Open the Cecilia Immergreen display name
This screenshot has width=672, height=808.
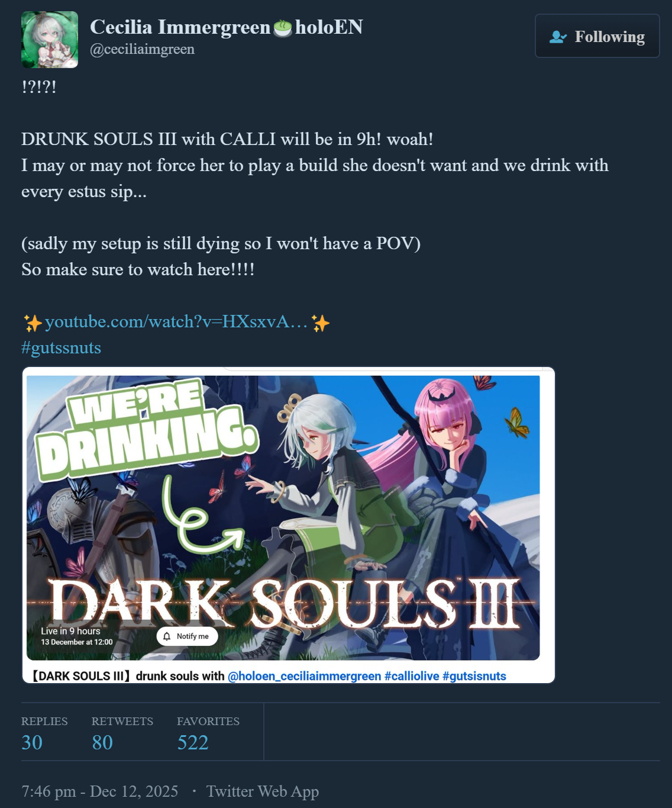pyautogui.click(x=180, y=27)
